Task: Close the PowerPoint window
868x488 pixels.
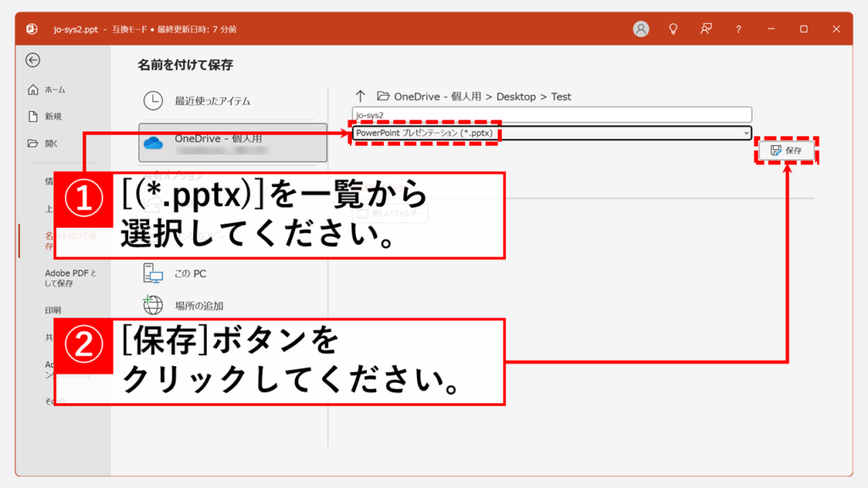Action: [x=837, y=29]
